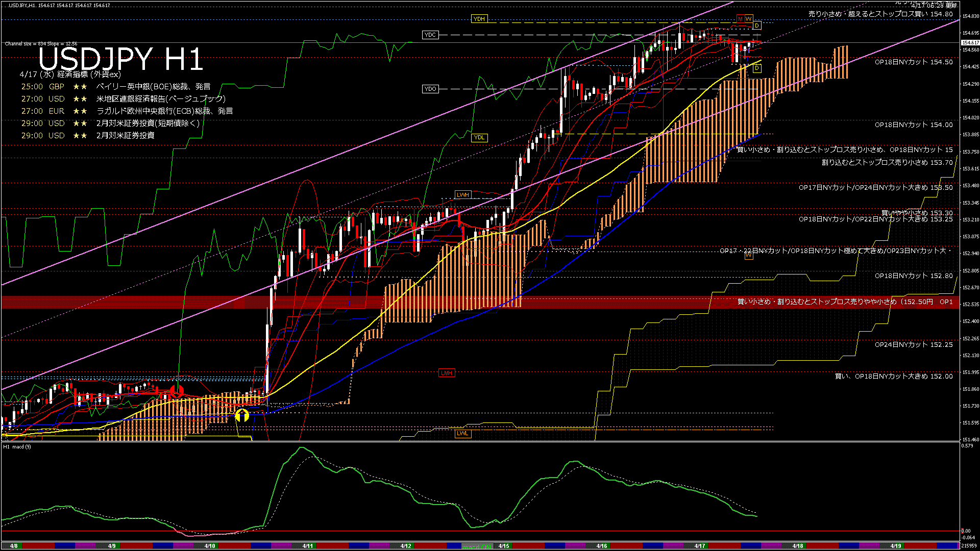Click the 'OP18日NYカット/OP22日' 153.25 label
The width and height of the screenshot is (980, 551).
pyautogui.click(x=876, y=219)
